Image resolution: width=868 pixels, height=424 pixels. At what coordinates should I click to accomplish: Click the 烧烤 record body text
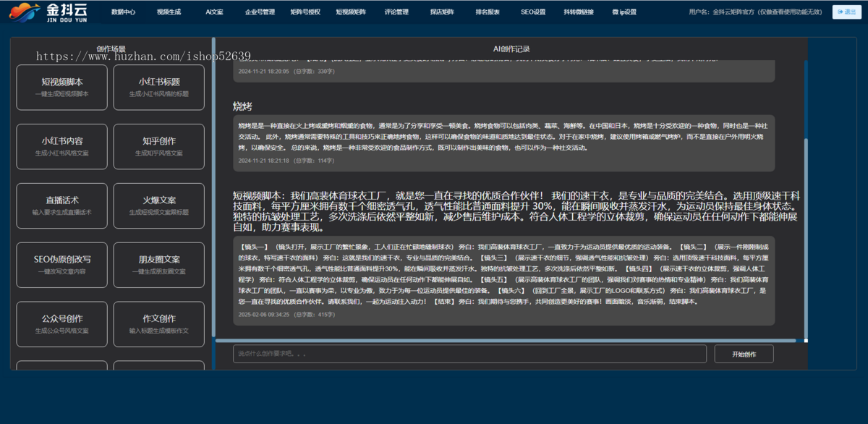pyautogui.click(x=503, y=136)
